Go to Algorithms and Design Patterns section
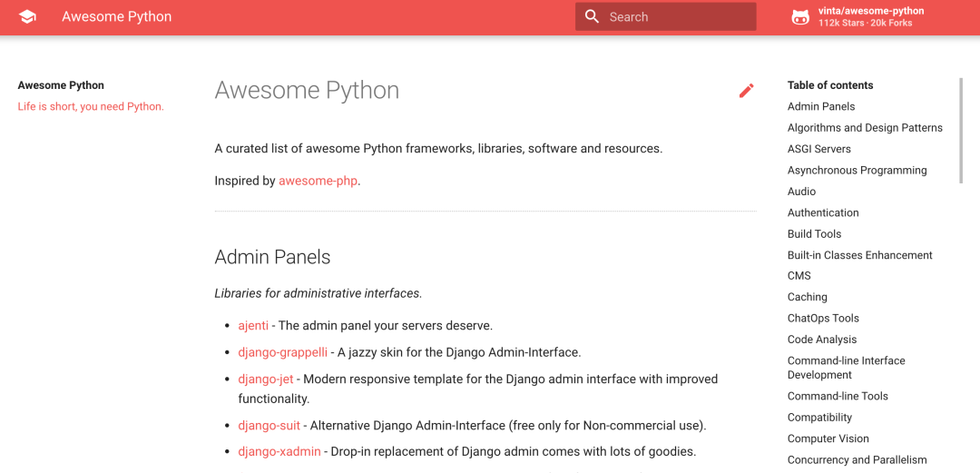The image size is (980, 473). (x=865, y=128)
